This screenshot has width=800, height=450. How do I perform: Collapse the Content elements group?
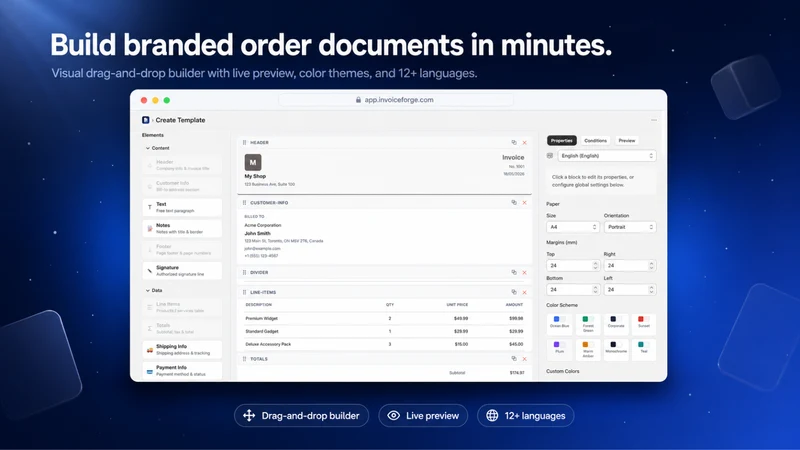coord(157,148)
